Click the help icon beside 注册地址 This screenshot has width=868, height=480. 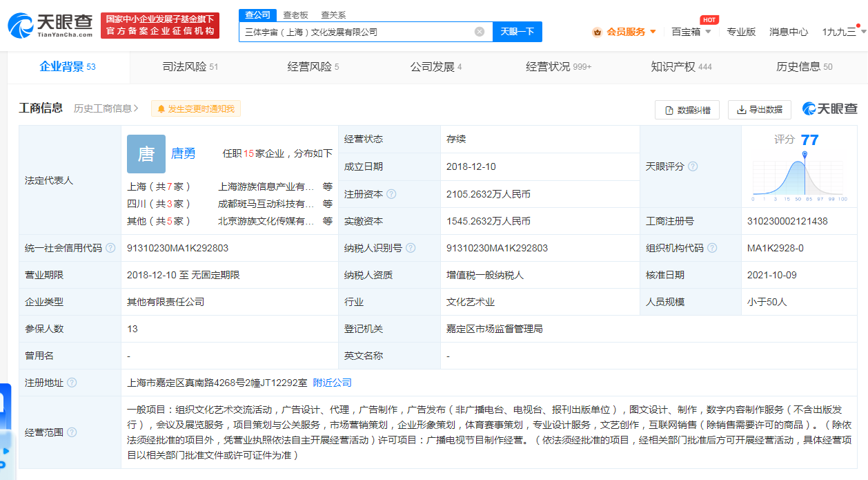pyautogui.click(x=72, y=383)
